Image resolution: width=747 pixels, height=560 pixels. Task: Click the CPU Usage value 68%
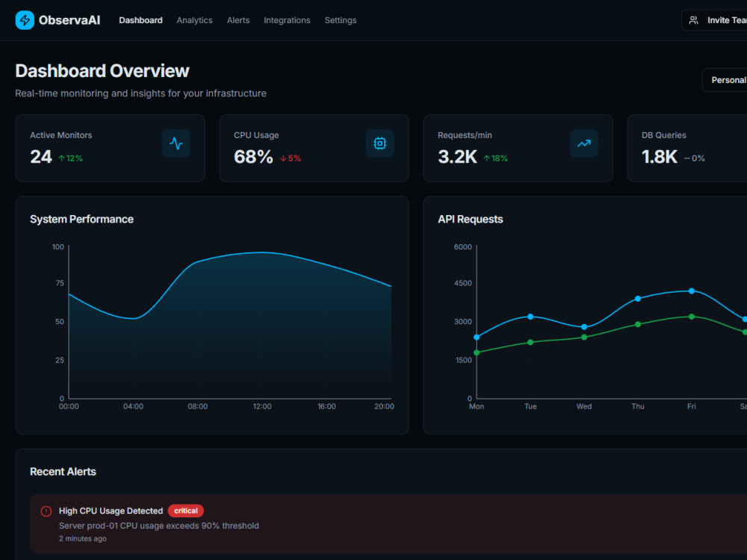point(253,157)
